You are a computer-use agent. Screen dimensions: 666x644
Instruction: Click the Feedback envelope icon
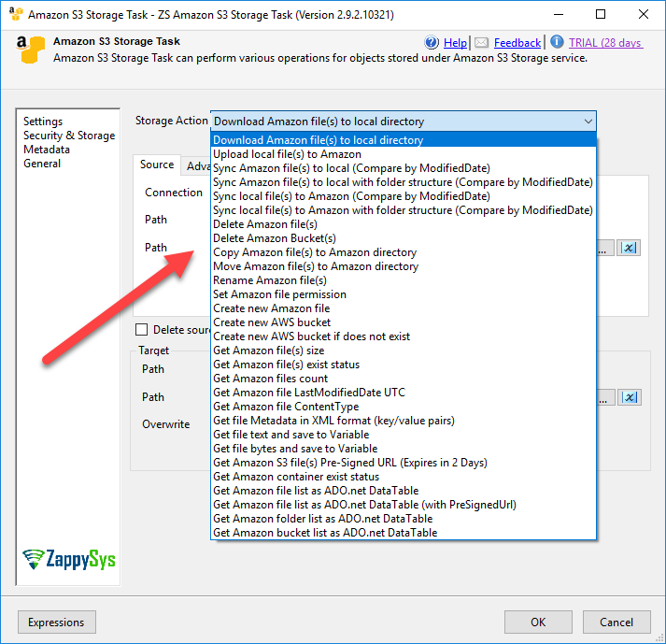coord(481,42)
